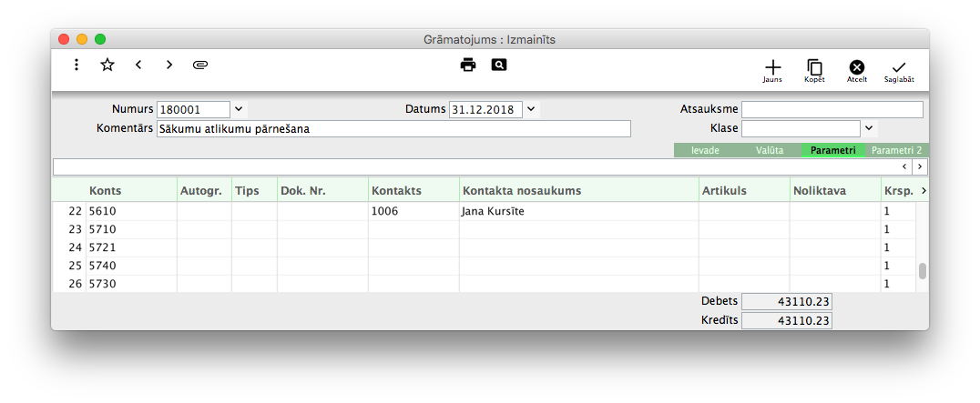The image size is (980, 403).
Task: Open attachments with paperclip icon
Action: (201, 65)
